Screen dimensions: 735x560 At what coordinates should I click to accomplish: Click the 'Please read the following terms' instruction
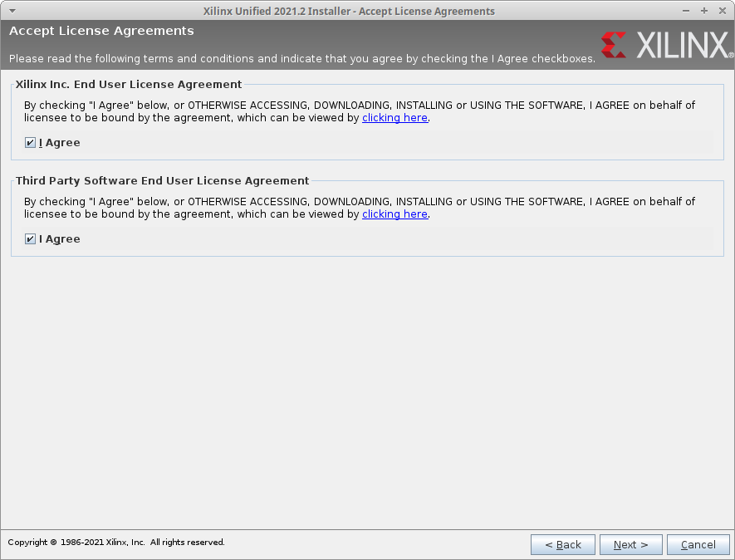pos(301,59)
